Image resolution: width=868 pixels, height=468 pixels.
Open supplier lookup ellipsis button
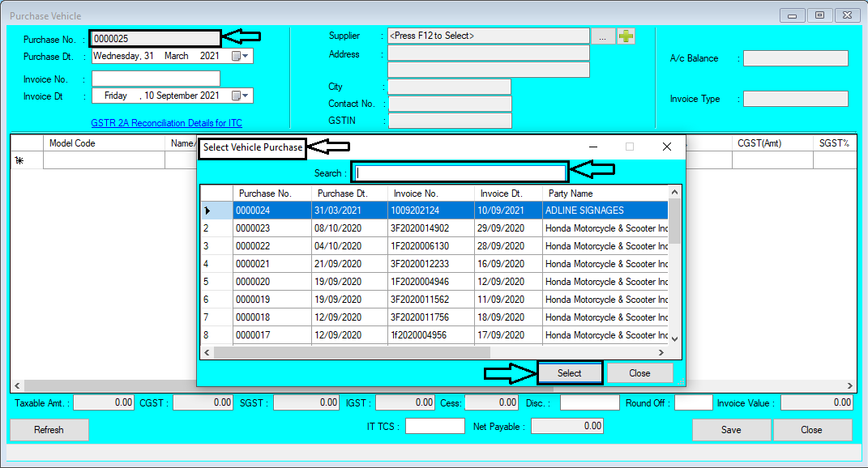(603, 36)
